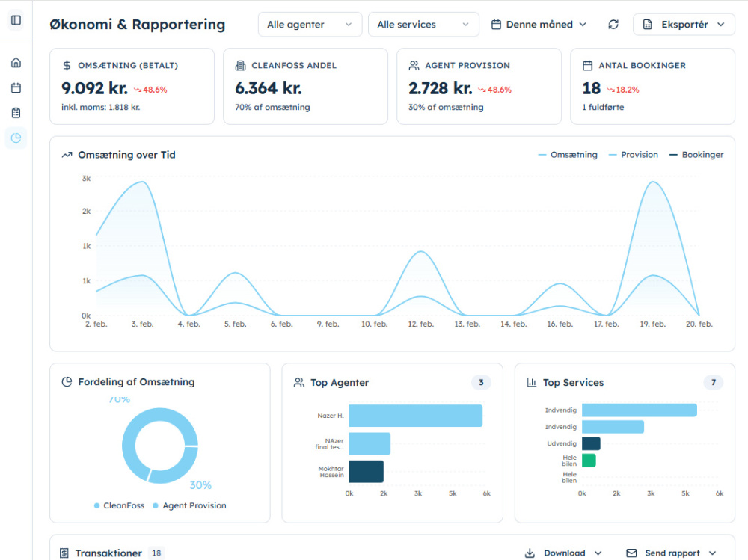Toggle the Omsætning legend series
Screen dimensions: 748x560
point(568,155)
